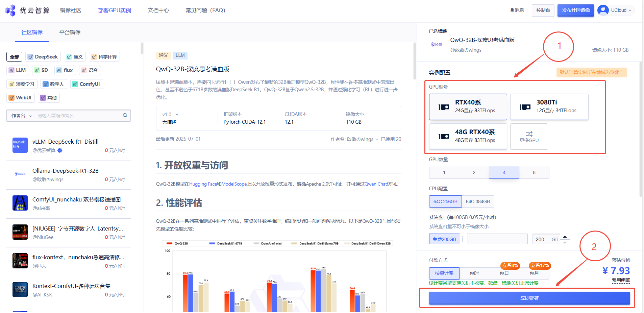Open 常见问题 (FAQ) page
This screenshot has height=313, width=644.
click(x=205, y=10)
